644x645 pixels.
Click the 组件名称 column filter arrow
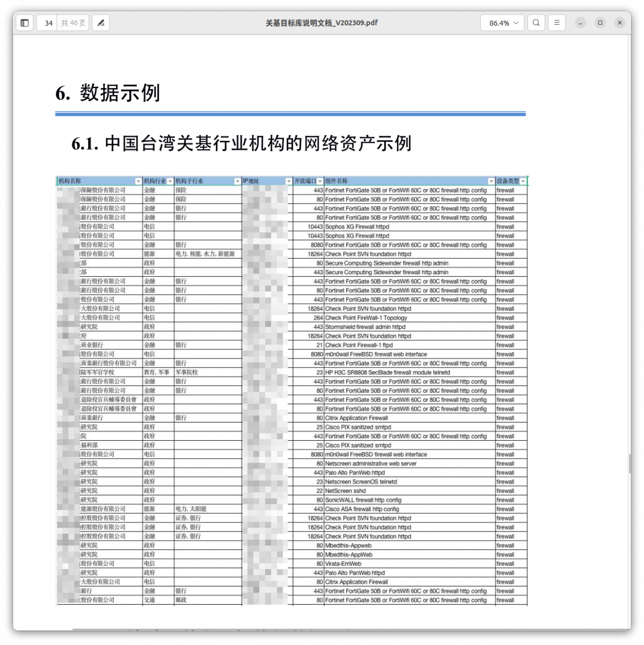point(491,181)
